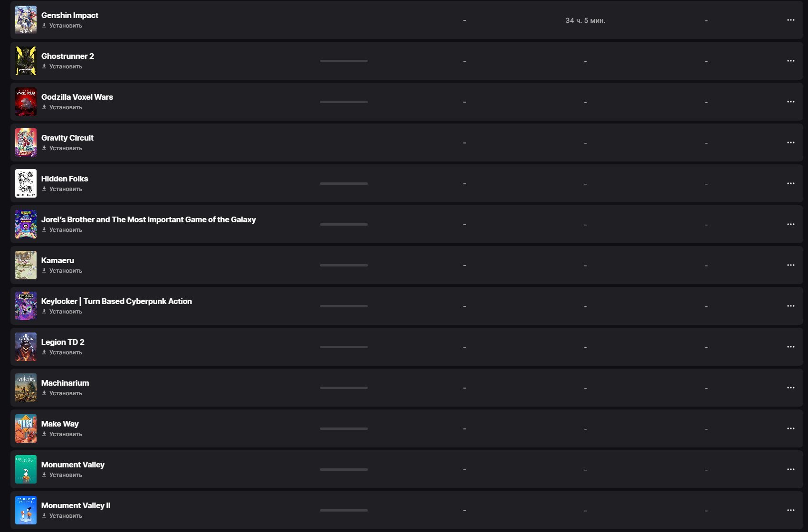The image size is (808, 532).
Task: Open Gravity Circuit more options menu
Action: coord(790,142)
